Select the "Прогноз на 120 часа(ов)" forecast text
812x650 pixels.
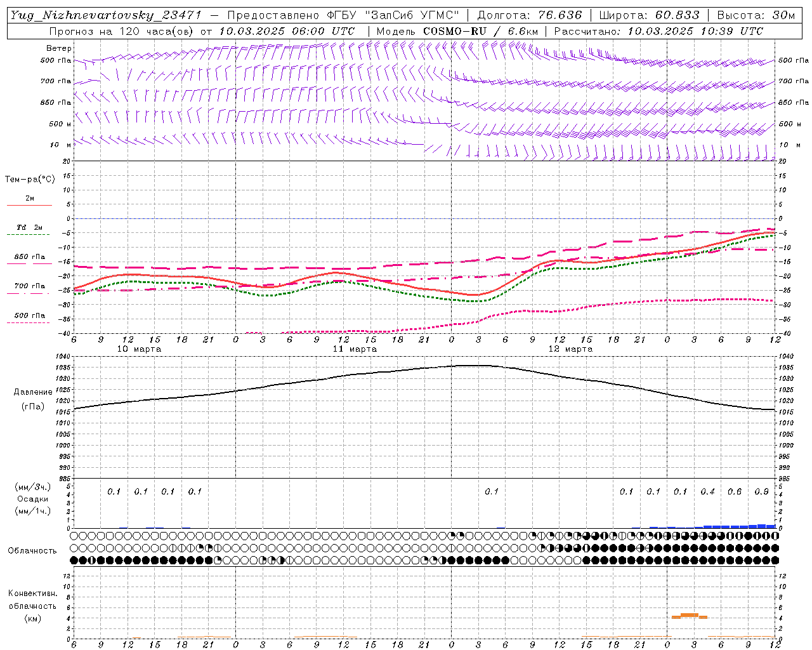coord(122,31)
